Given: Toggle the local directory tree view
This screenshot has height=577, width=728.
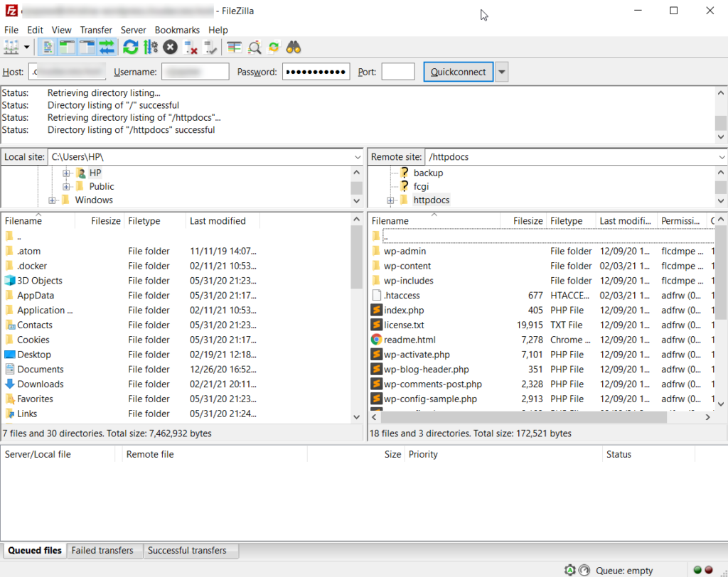Looking at the screenshot, I should [x=67, y=48].
